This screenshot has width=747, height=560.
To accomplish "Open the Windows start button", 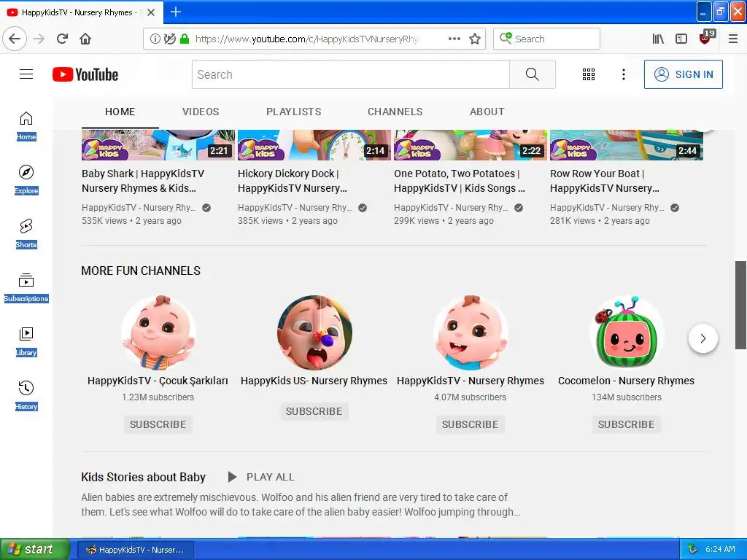I will (35, 549).
